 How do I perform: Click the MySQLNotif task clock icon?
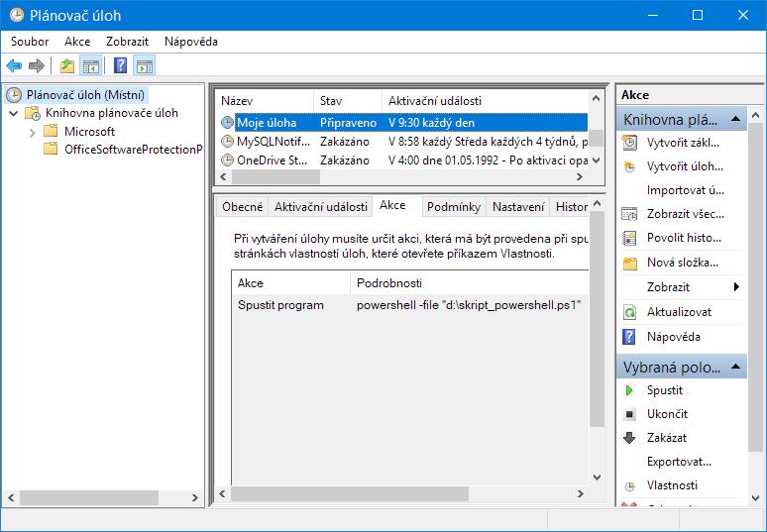click(227, 142)
